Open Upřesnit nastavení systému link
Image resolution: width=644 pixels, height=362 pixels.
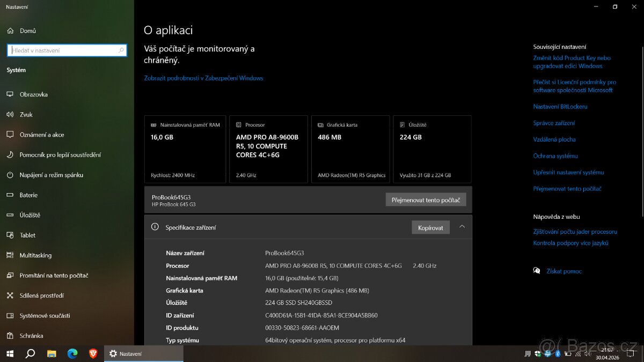(x=568, y=172)
